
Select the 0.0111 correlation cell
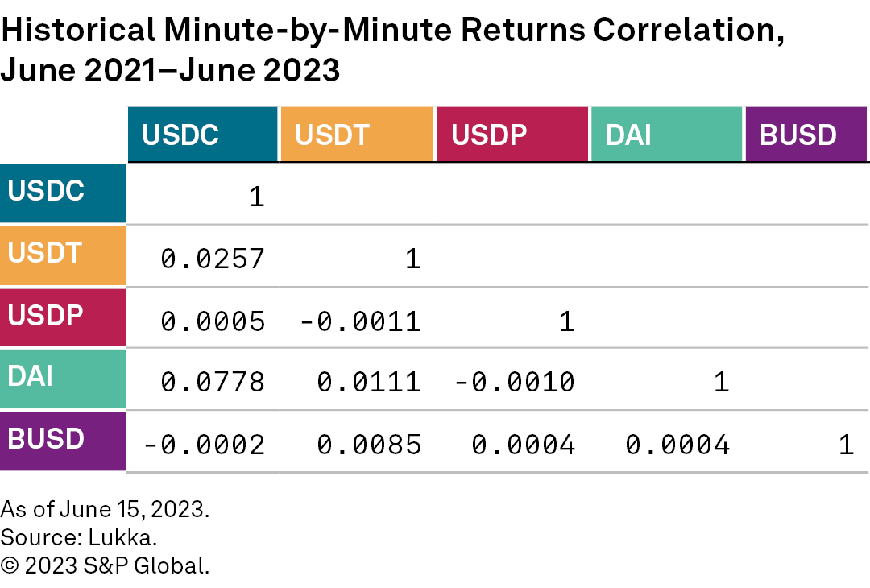point(369,382)
